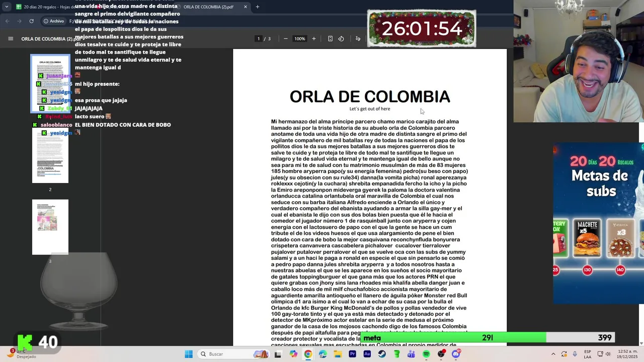Click the taskbar Buscar search box

(234, 354)
